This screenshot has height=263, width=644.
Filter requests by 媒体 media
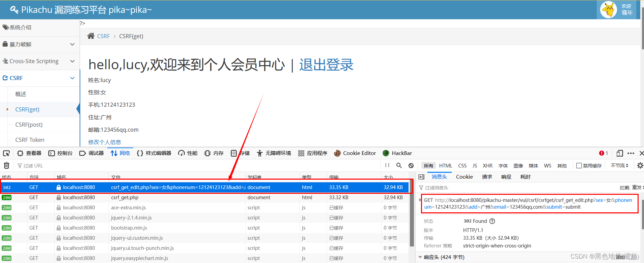533,166
